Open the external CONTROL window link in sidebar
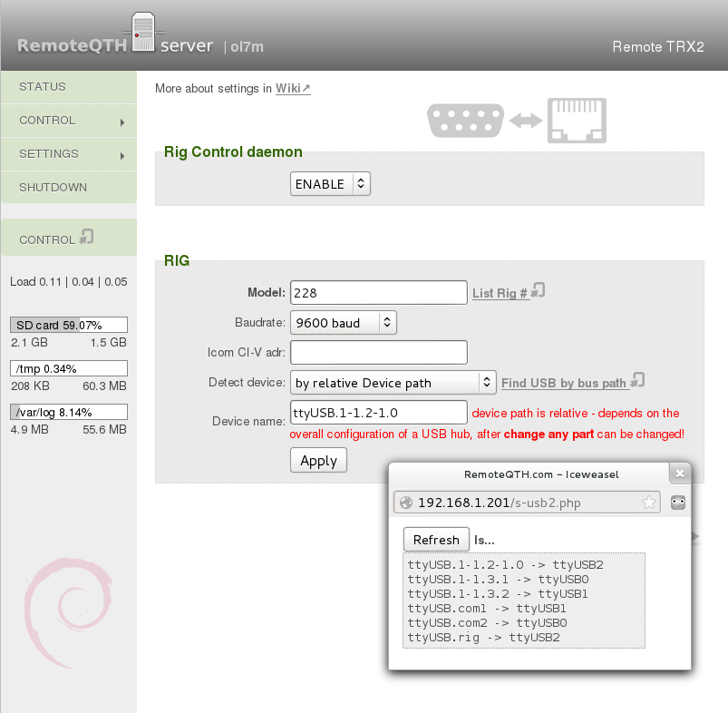Image resolution: width=728 pixels, height=713 pixels. pos(69,238)
